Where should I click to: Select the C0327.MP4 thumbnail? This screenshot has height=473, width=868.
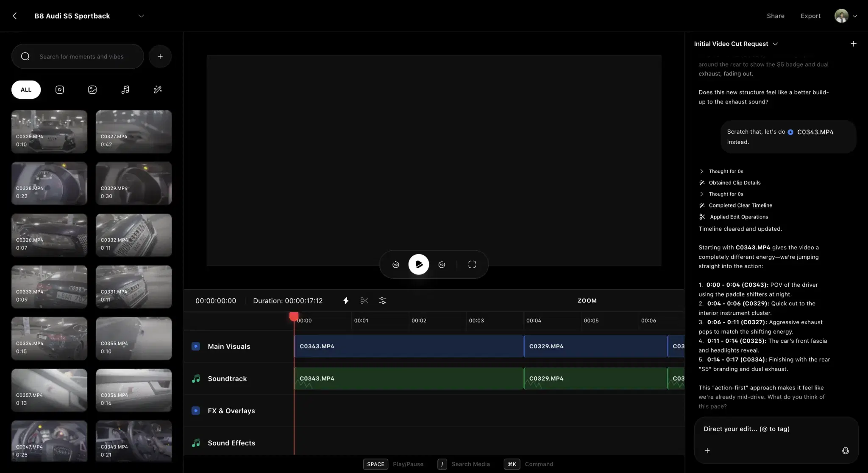(134, 132)
